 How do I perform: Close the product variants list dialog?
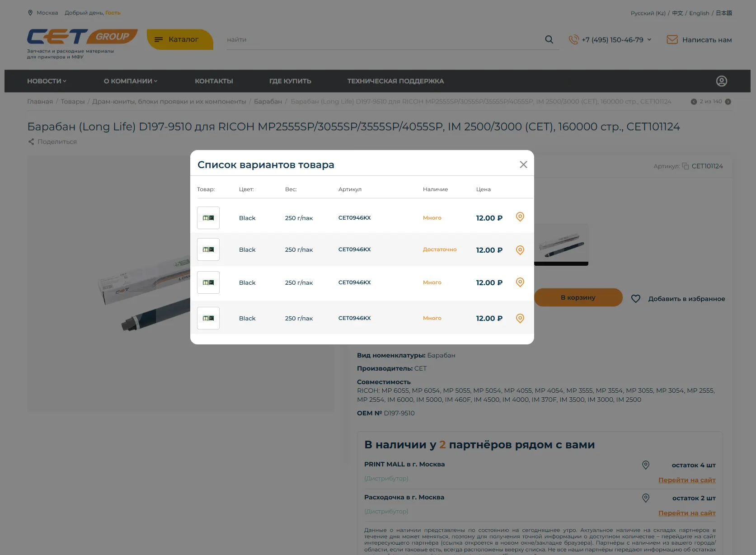tap(523, 165)
